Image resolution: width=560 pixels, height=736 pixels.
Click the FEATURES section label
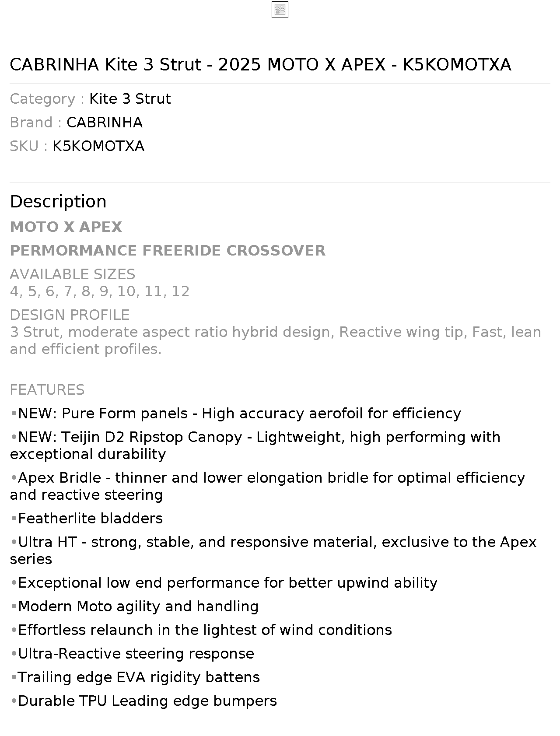[x=47, y=390]
